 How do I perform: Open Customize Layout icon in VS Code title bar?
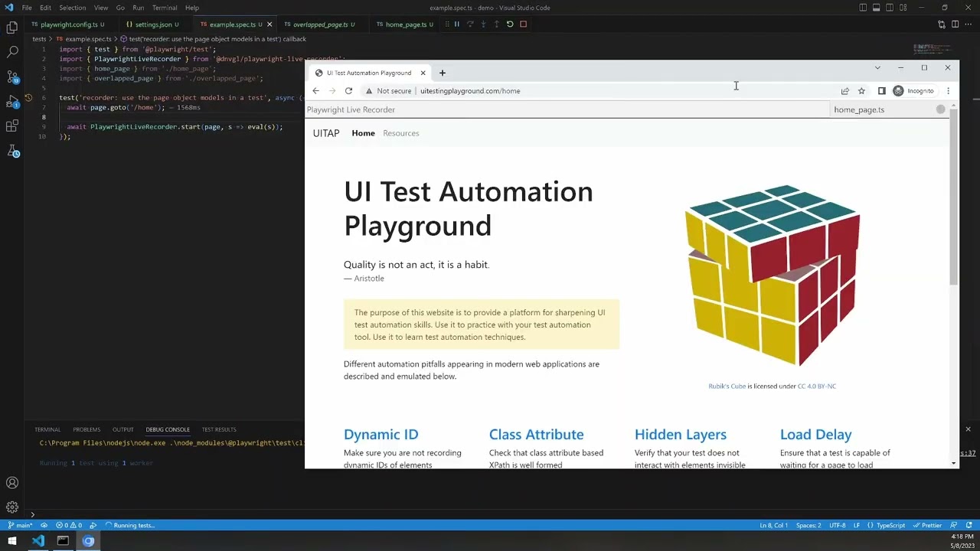(904, 8)
